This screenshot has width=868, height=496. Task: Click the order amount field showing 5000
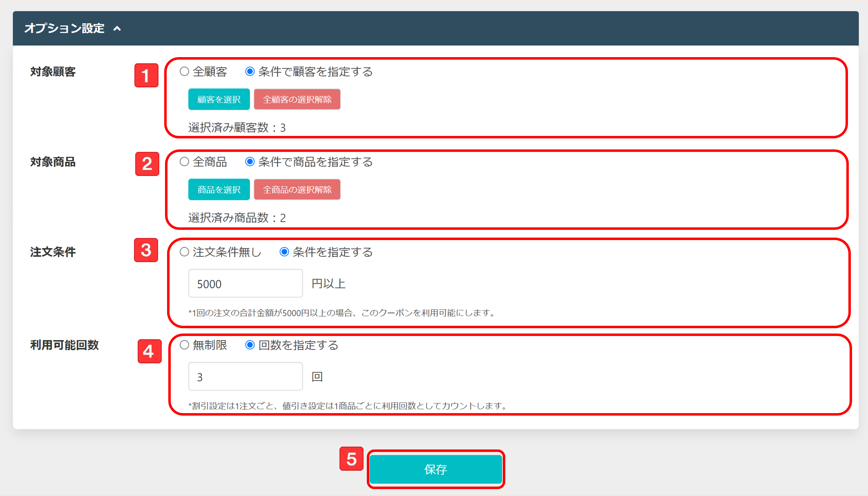[x=245, y=283]
